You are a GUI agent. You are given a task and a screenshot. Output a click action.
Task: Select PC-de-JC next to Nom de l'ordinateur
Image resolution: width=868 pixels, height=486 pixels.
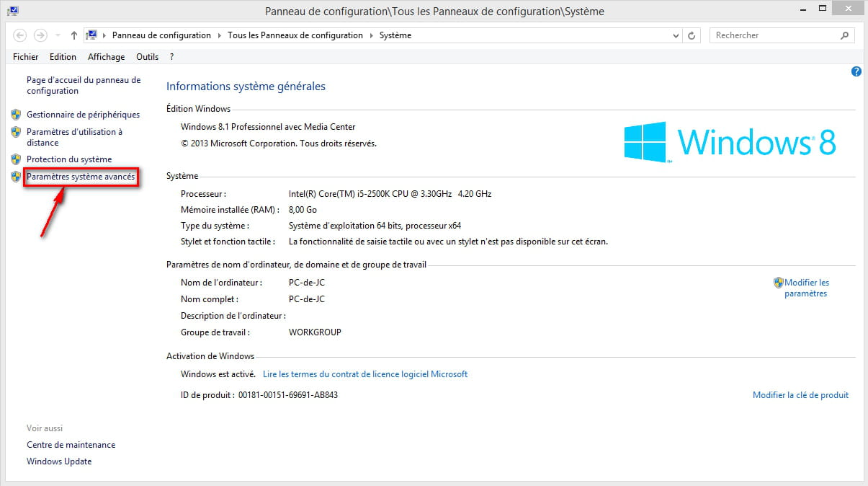coord(307,283)
